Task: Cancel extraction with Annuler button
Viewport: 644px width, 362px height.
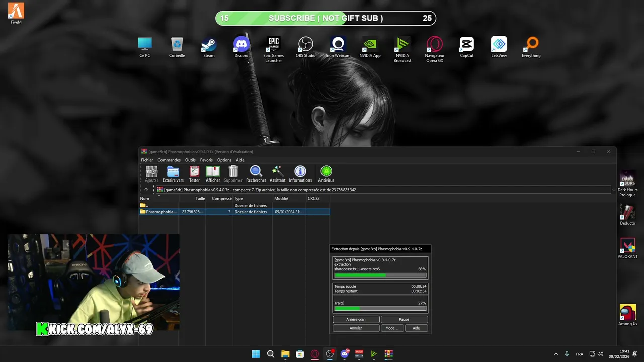Action: [356, 328]
